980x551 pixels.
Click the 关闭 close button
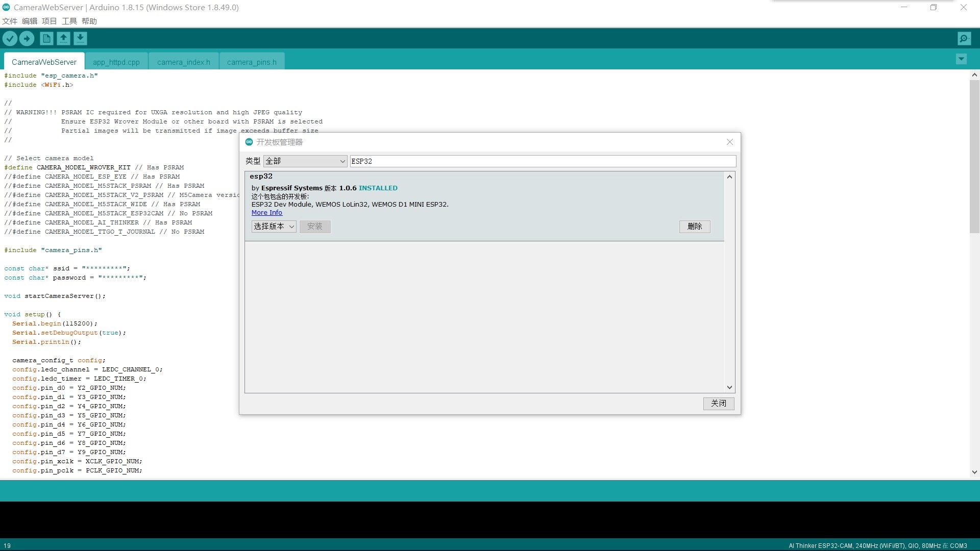point(718,404)
